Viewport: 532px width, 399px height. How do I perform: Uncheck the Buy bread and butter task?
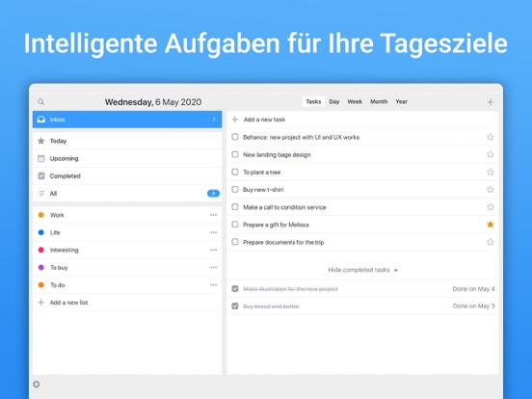235,306
